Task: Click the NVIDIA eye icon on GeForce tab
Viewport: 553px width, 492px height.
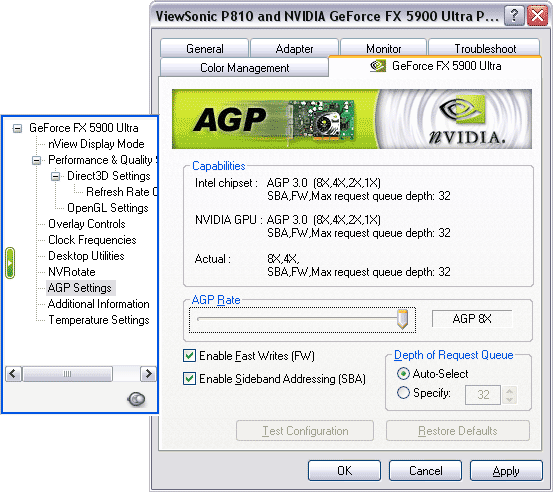Action: [378, 66]
